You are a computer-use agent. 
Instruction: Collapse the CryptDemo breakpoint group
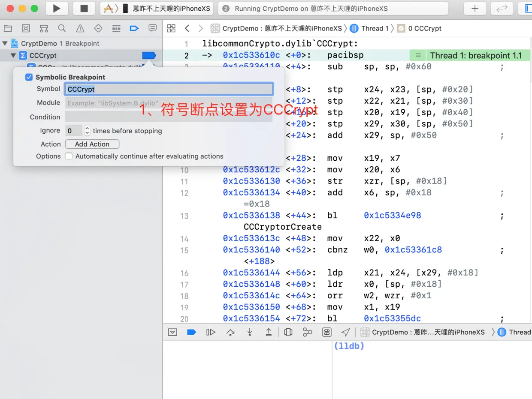pos(4,43)
